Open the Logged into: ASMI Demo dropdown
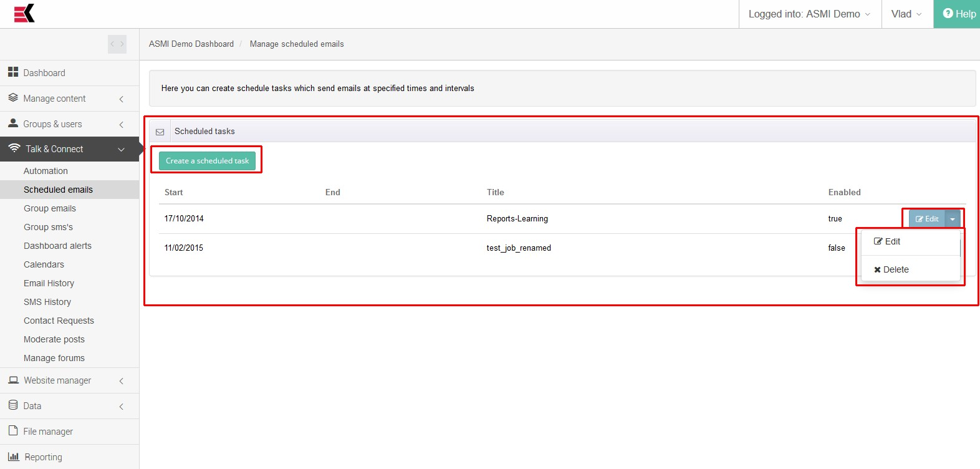The height and width of the screenshot is (469, 980). click(x=810, y=14)
